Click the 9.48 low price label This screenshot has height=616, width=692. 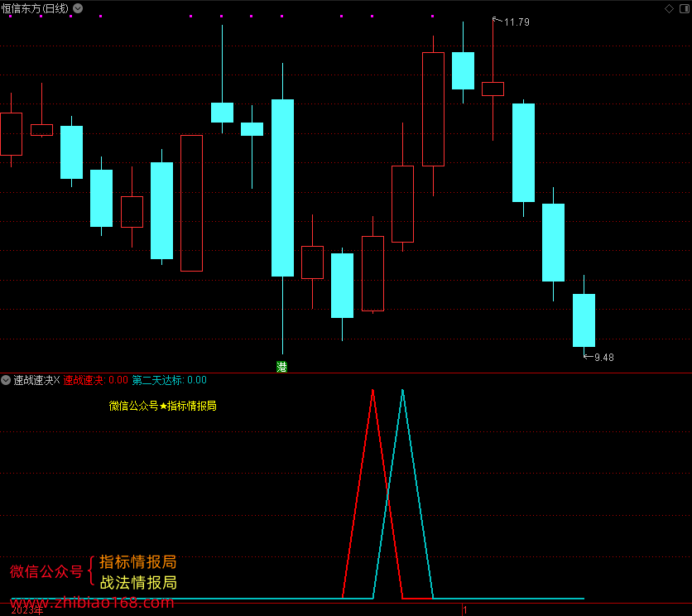pos(603,357)
